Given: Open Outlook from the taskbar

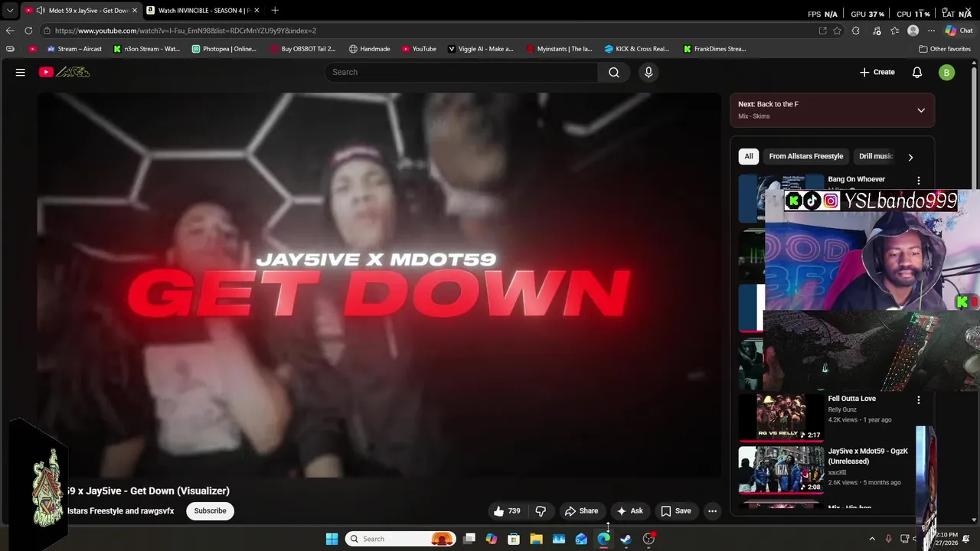Looking at the screenshot, I should (581, 539).
